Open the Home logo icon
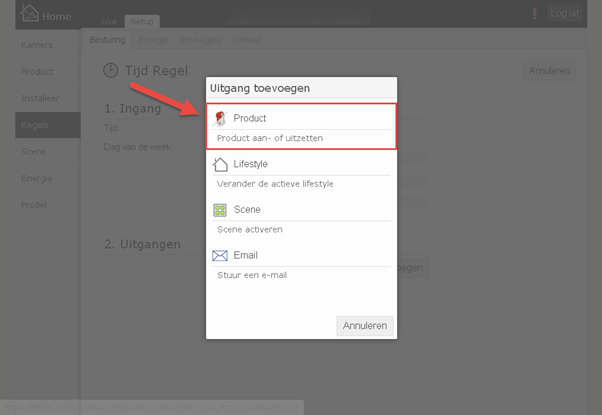 click(x=30, y=13)
